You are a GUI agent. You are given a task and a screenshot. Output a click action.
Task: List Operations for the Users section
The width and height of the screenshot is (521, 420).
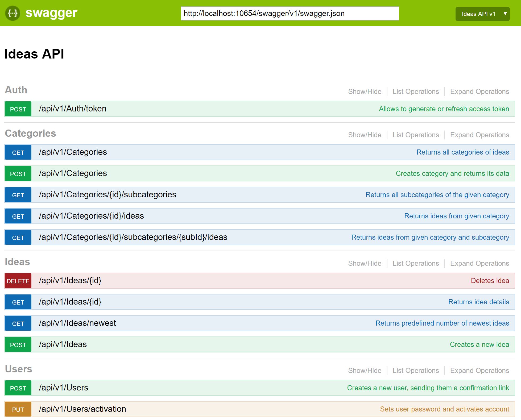(x=416, y=371)
